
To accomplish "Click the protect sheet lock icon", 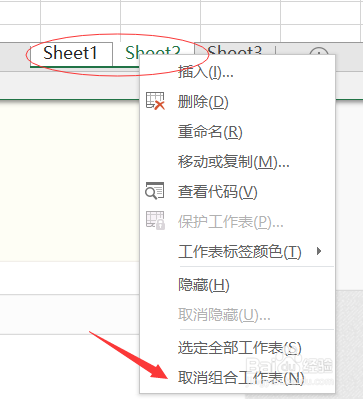I will [156, 220].
